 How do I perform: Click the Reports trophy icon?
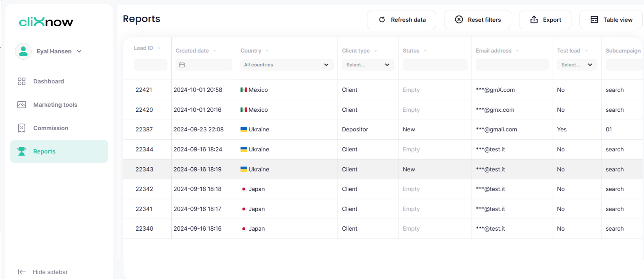click(x=22, y=151)
